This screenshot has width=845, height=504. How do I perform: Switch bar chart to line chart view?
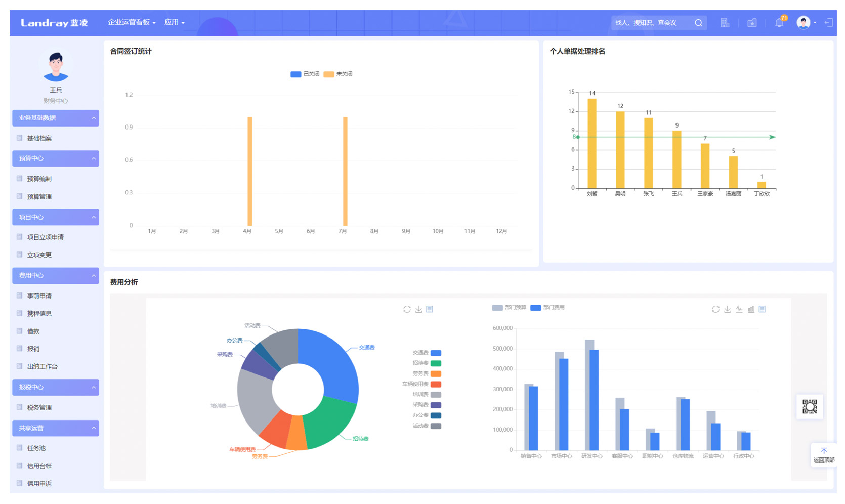pyautogui.click(x=739, y=309)
